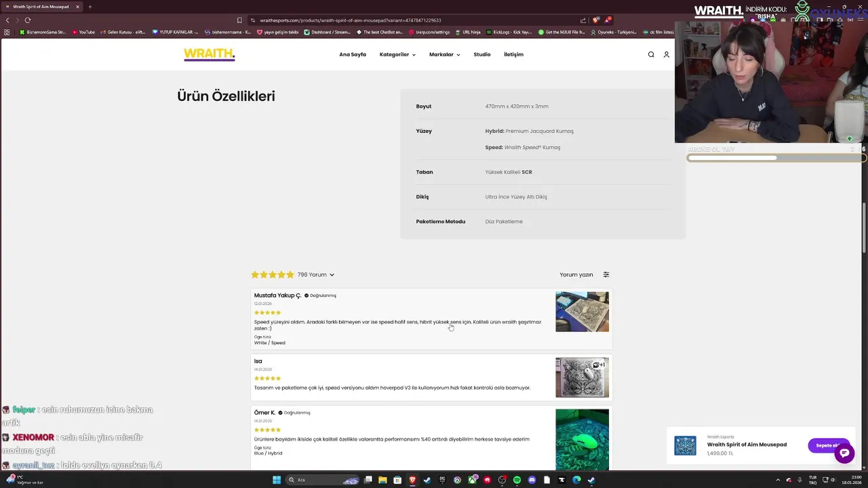Click the 470mm x 420mm x 3mm value

517,106
